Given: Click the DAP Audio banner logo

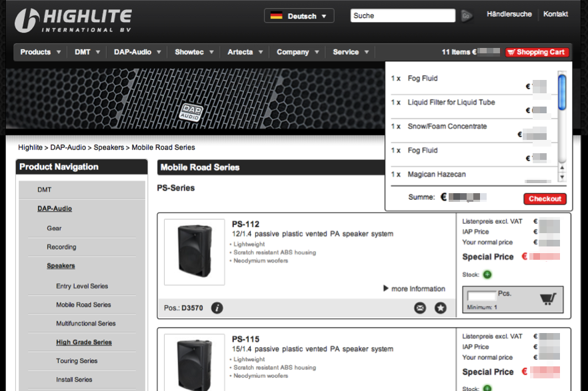Looking at the screenshot, I should click(x=191, y=113).
